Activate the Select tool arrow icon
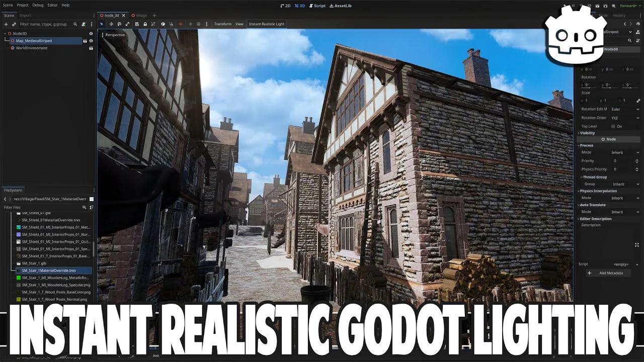The height and width of the screenshot is (362, 644). pyautogui.click(x=102, y=24)
